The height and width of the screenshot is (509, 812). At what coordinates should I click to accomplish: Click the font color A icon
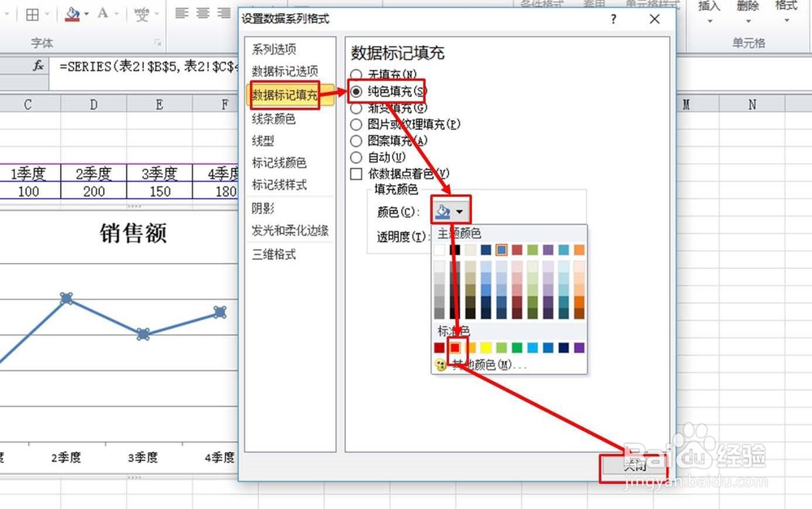(102, 13)
